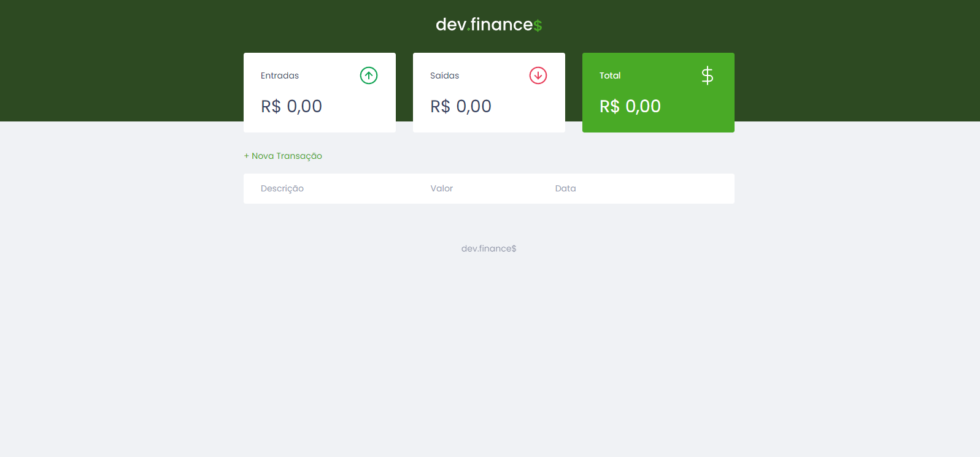Select the Data column header

tap(566, 188)
